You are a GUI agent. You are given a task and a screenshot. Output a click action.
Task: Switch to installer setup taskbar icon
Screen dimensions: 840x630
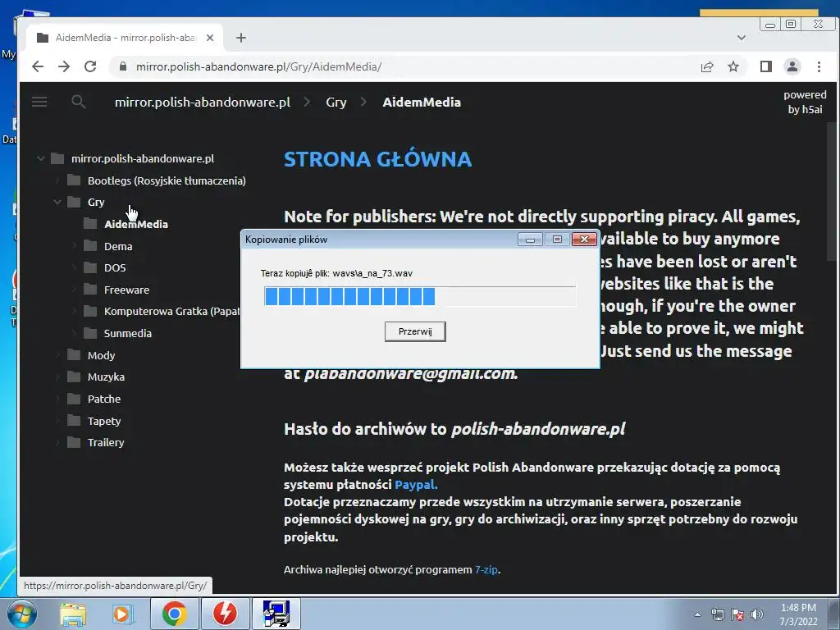point(276,614)
